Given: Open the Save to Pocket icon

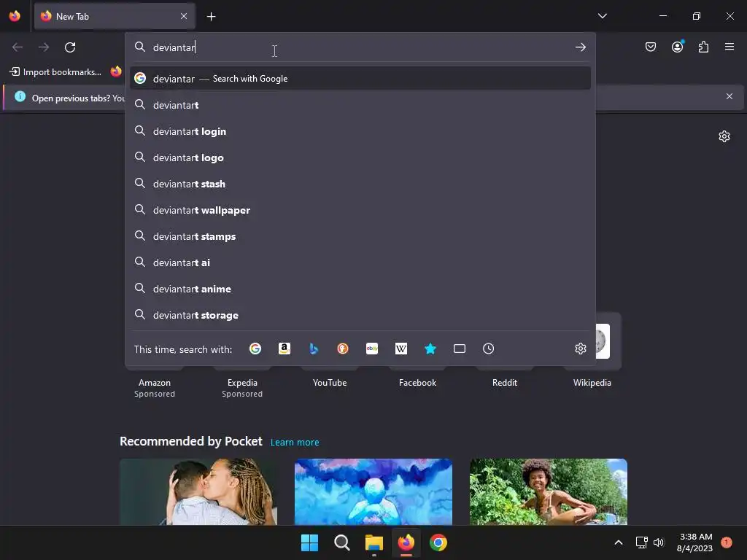Looking at the screenshot, I should [650, 47].
